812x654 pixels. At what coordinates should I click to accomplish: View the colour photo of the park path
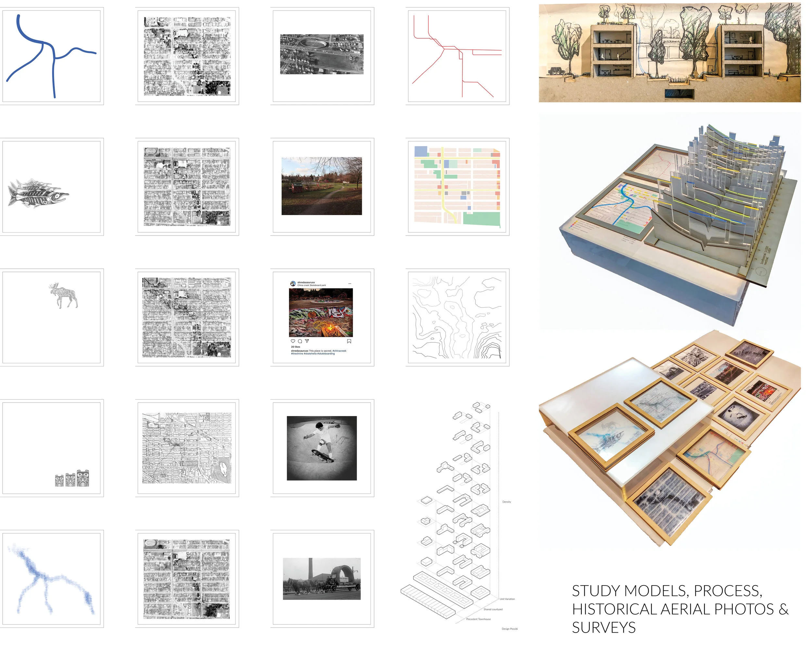tap(322, 186)
